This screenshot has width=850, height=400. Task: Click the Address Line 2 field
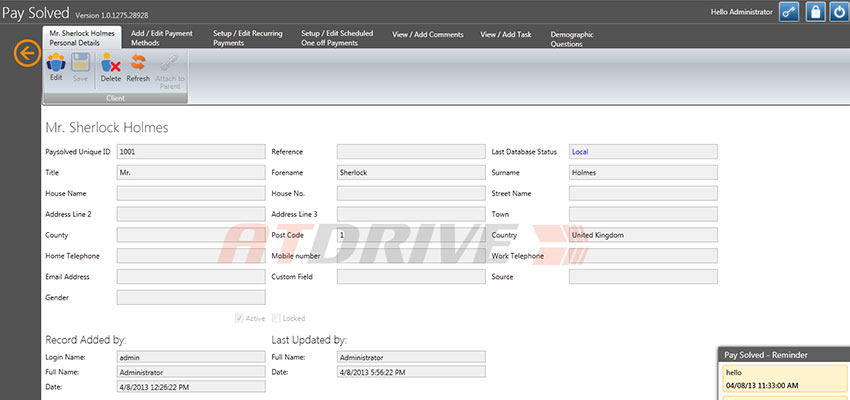tap(191, 214)
